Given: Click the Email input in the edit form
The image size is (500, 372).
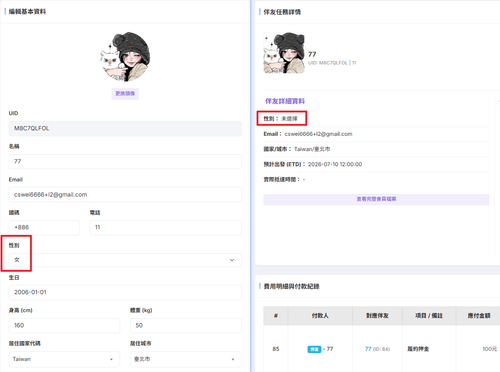Looking at the screenshot, I should pos(125,194).
